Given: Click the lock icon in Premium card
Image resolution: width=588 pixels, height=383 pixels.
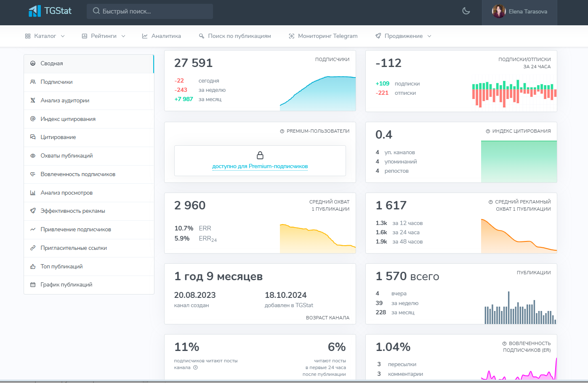Looking at the screenshot, I should [260, 155].
